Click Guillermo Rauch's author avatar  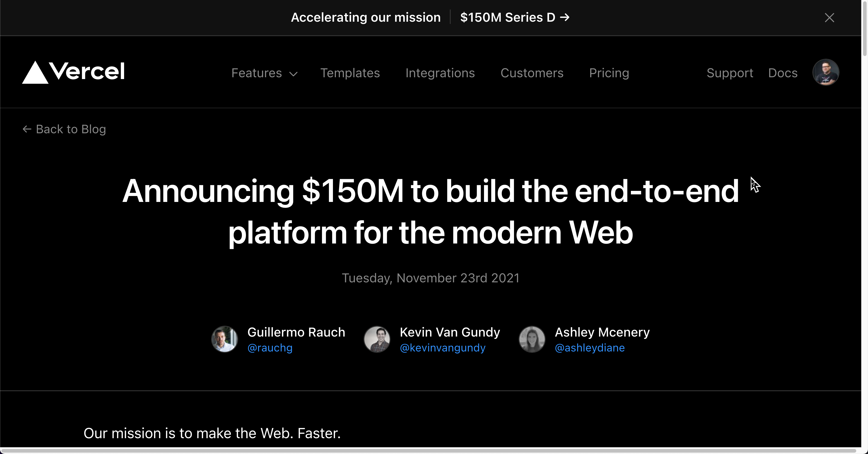tap(224, 339)
